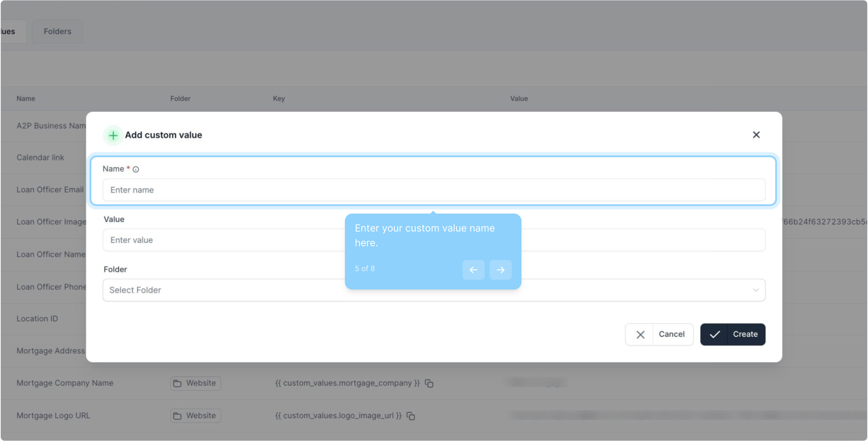Click the folder icon in Mortgage Company Name row
Image resolution: width=868 pixels, height=441 pixels.
177,383
